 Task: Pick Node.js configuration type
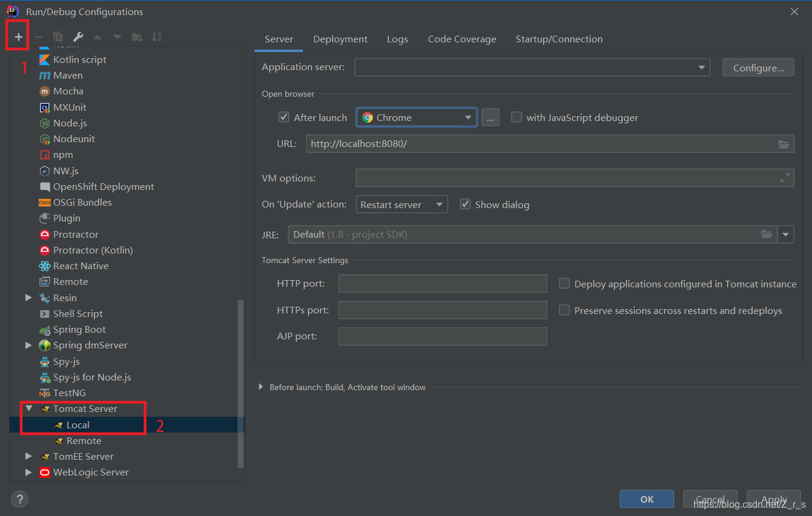click(x=70, y=123)
